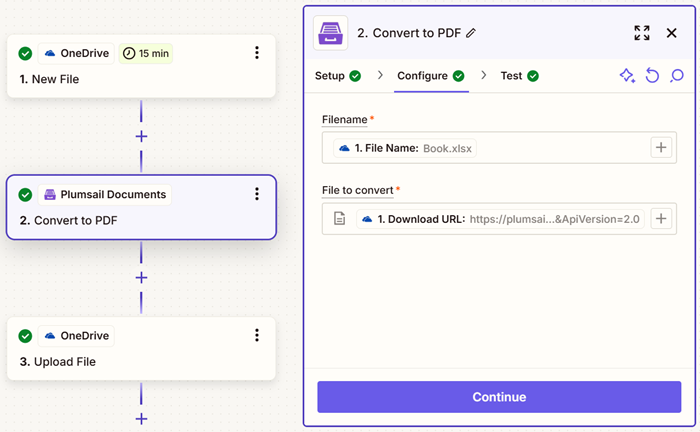The image size is (700, 432).
Task: Select the 1. File Name: Book.xlsx pill
Action: (405, 148)
